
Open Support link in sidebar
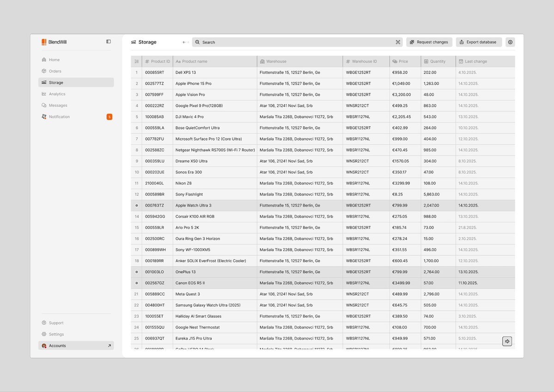(x=76, y=323)
